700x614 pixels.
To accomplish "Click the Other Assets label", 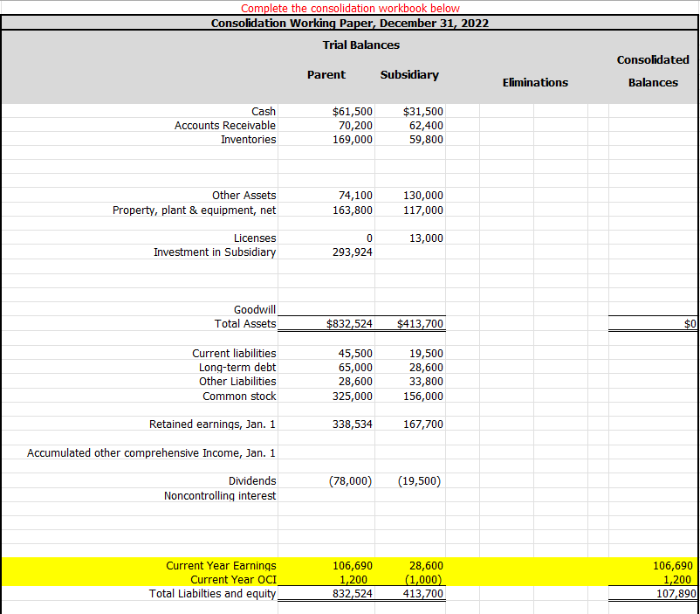I will click(x=244, y=196).
